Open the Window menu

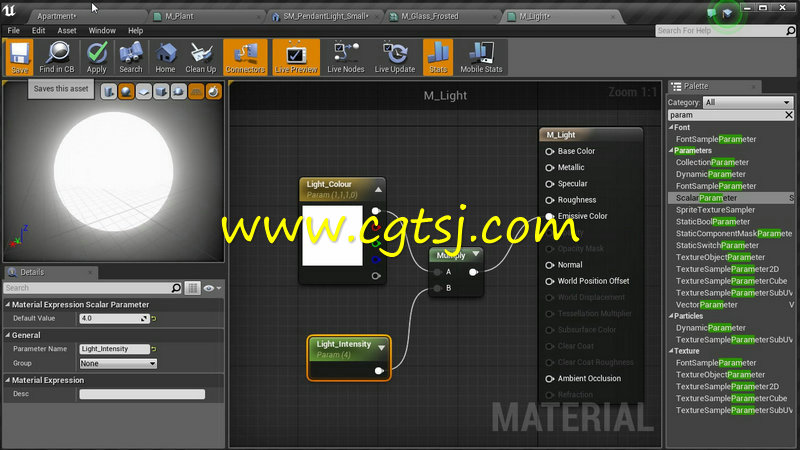(x=102, y=31)
